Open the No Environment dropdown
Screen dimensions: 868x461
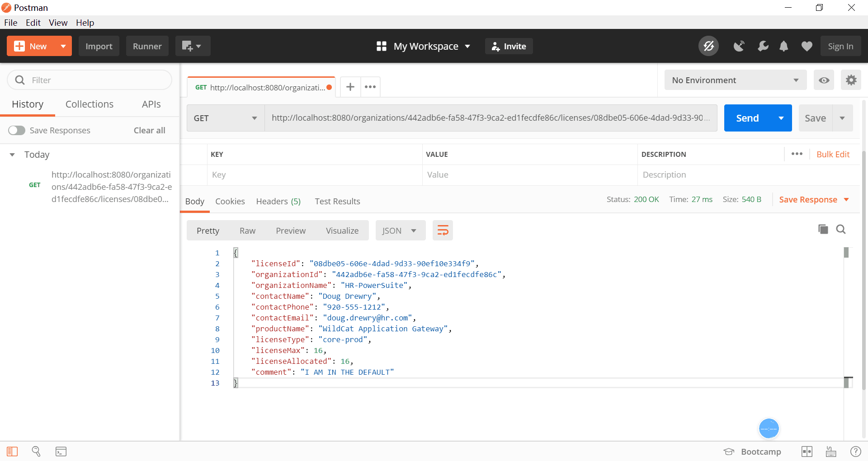(736, 80)
